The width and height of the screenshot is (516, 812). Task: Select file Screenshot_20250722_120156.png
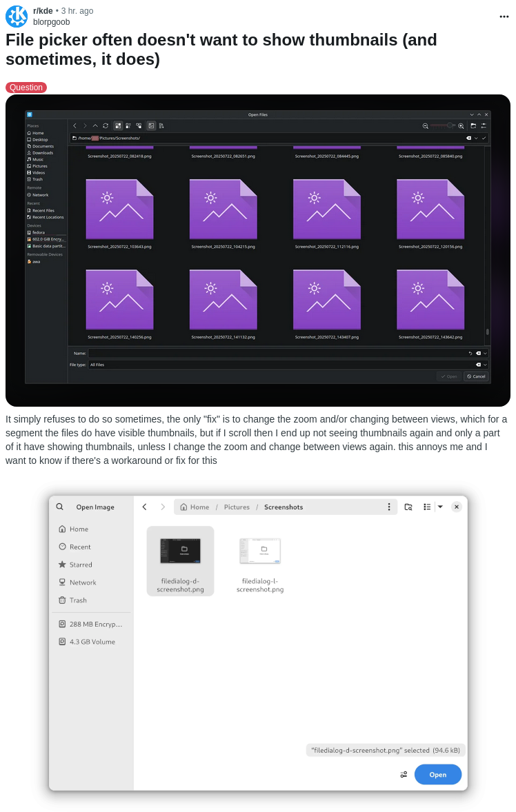coord(430,214)
